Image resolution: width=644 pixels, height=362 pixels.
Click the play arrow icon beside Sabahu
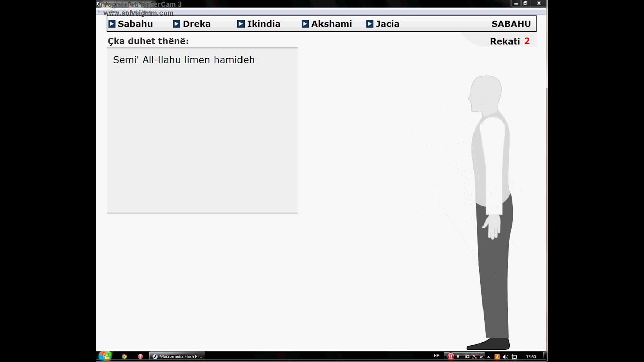point(112,24)
